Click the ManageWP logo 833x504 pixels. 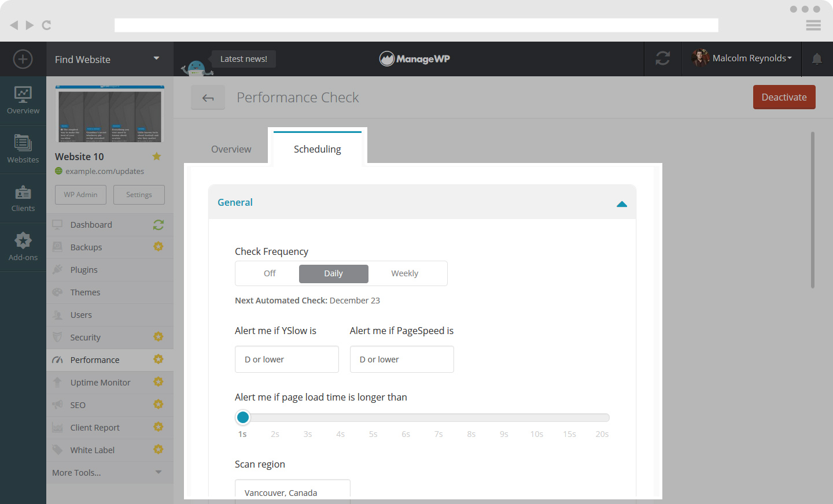pyautogui.click(x=415, y=58)
